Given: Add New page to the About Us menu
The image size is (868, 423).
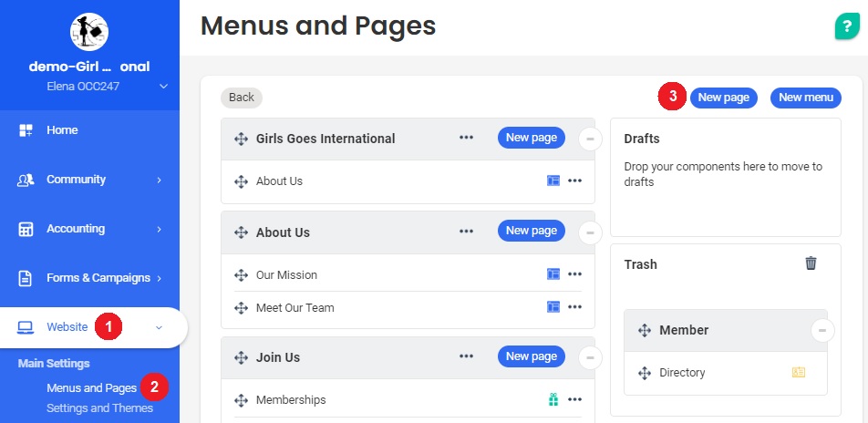Looking at the screenshot, I should (x=532, y=231).
